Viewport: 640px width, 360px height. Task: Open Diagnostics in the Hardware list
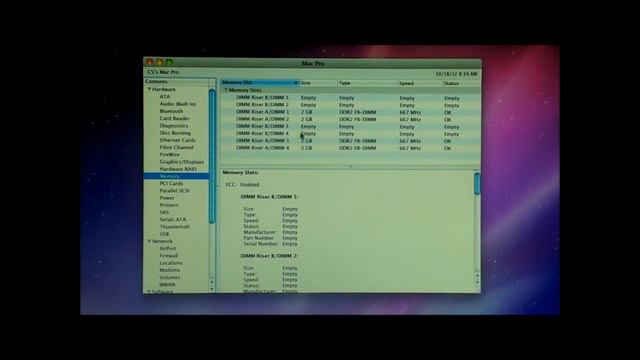point(174,126)
